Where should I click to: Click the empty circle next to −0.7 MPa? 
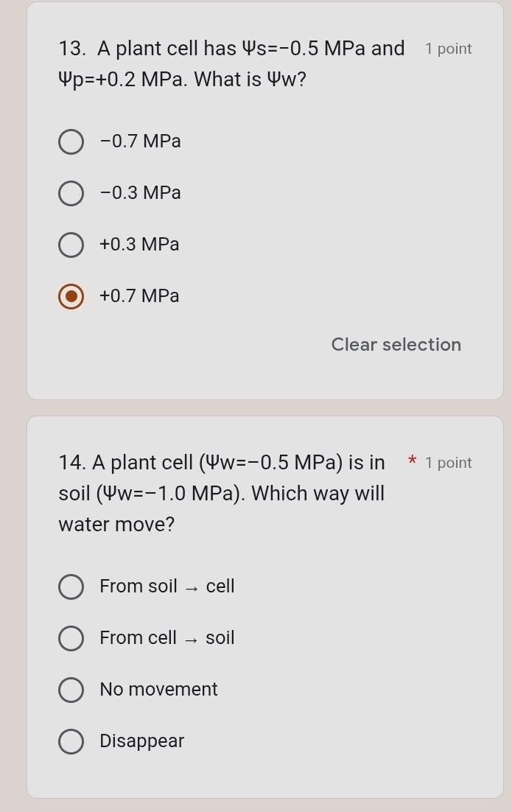71,141
